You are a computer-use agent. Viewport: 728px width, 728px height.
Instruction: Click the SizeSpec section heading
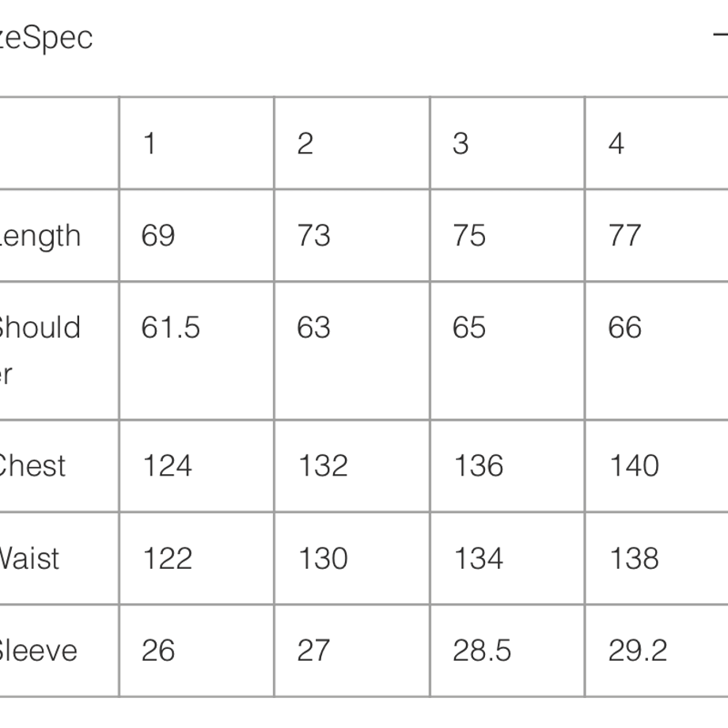[x=46, y=38]
